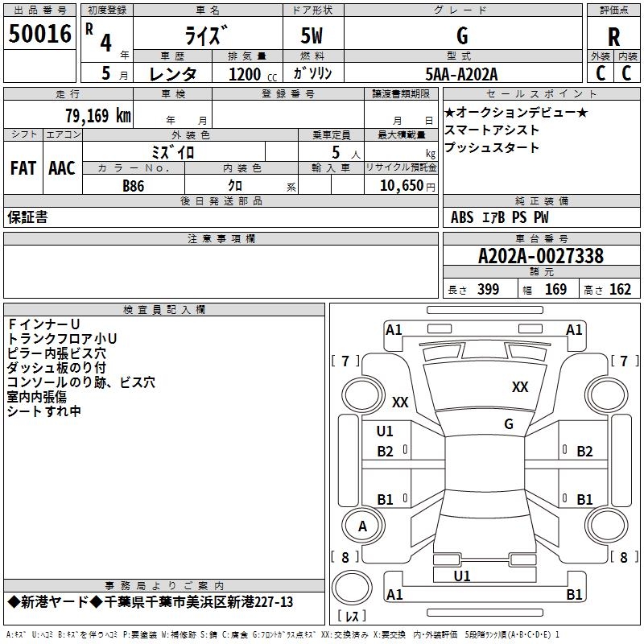Image resolution: width=644 pixels, height=644 pixels.
Task: Select the 譲渡書類期限 header
Action: coord(401,93)
